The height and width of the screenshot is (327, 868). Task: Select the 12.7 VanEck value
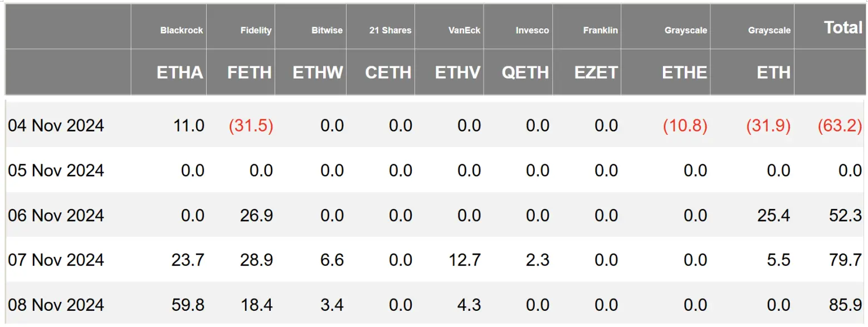tap(465, 260)
